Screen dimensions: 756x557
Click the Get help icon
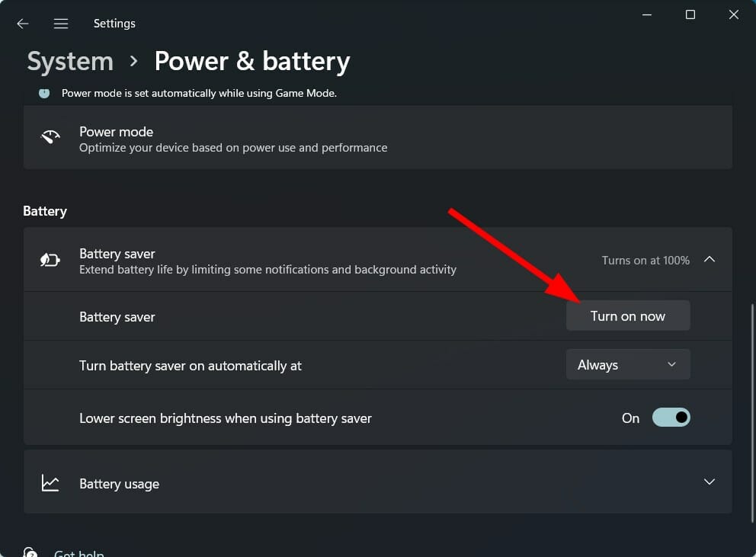(29, 552)
